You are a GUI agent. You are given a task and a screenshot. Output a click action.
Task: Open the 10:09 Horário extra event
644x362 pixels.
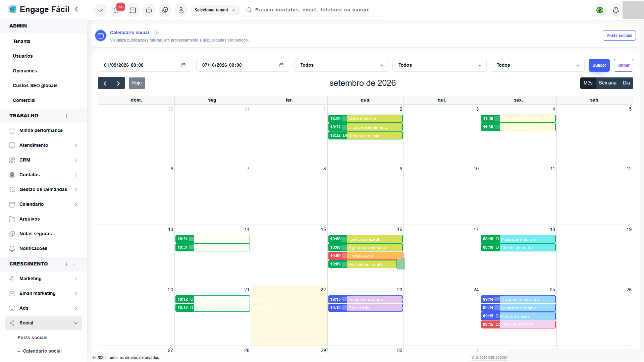click(366, 256)
